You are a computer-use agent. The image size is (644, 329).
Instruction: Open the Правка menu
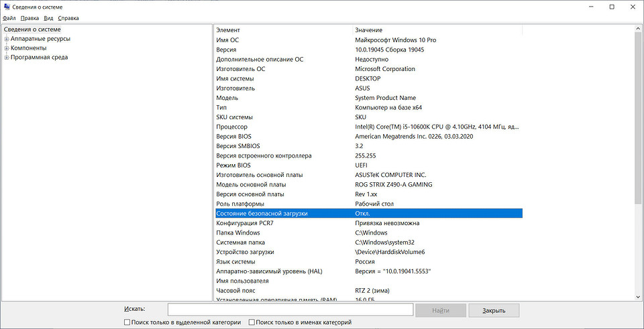(x=30, y=18)
